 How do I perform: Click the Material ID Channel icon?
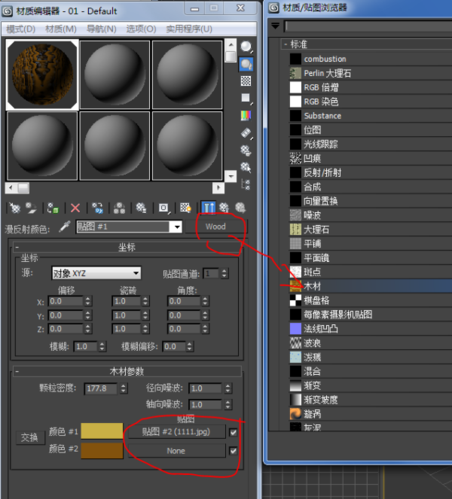[164, 208]
